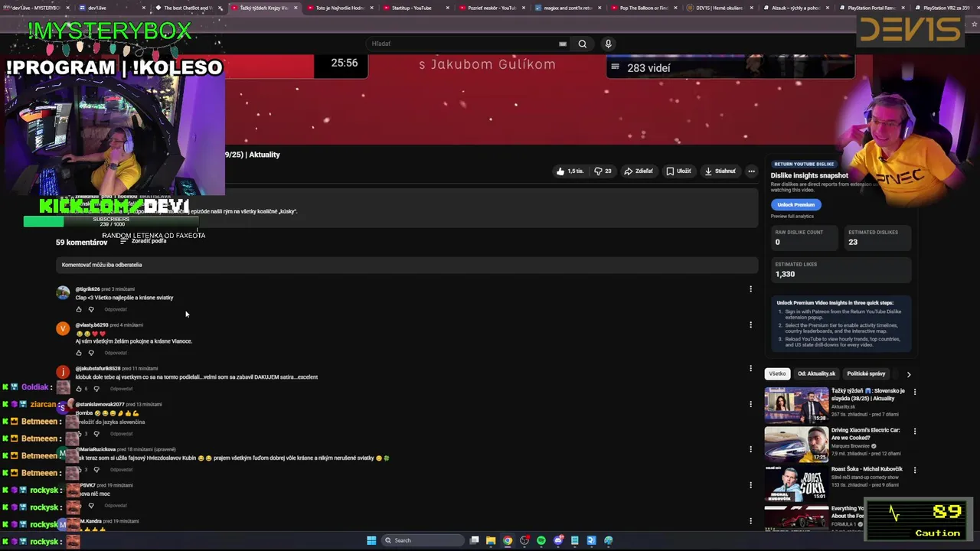
Task: Reply to @tigrik626 comment via Odpovedať
Action: 116,309
